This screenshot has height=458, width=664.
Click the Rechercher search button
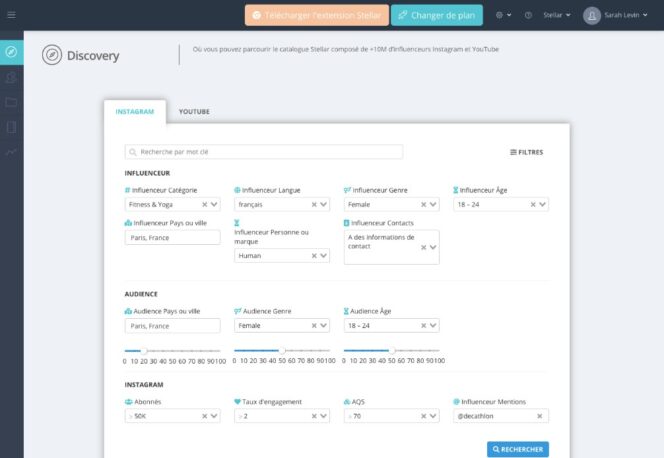(518, 450)
